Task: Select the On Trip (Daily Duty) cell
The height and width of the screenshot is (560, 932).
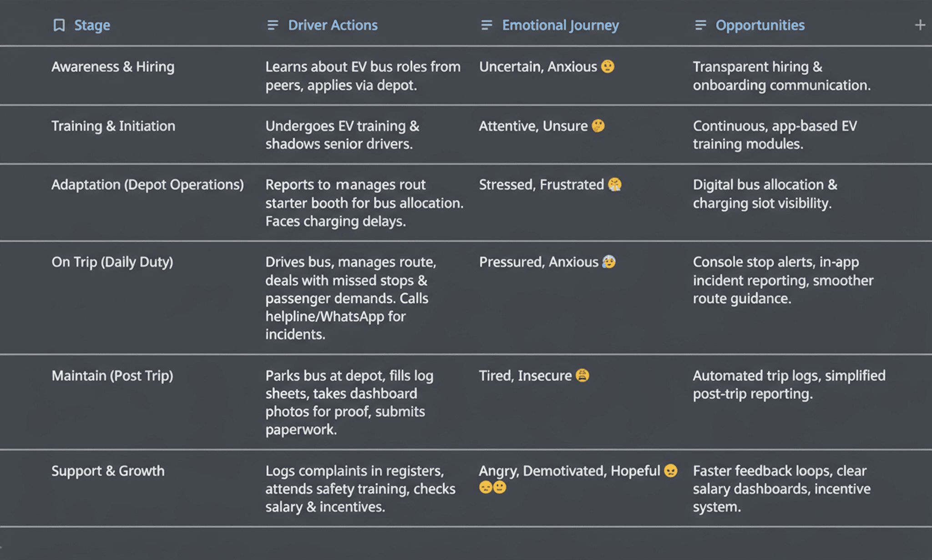Action: (112, 262)
